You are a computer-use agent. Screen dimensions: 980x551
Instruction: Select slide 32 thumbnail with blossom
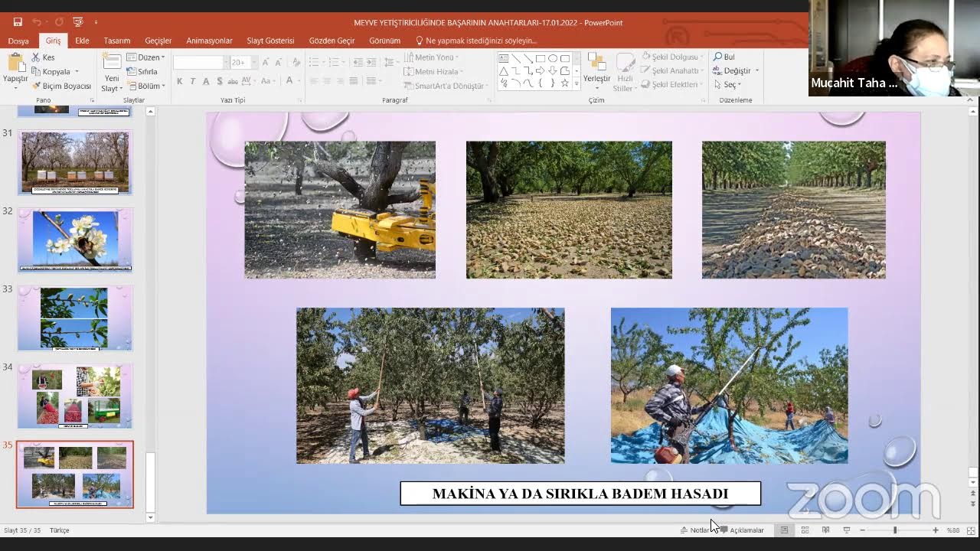point(75,240)
